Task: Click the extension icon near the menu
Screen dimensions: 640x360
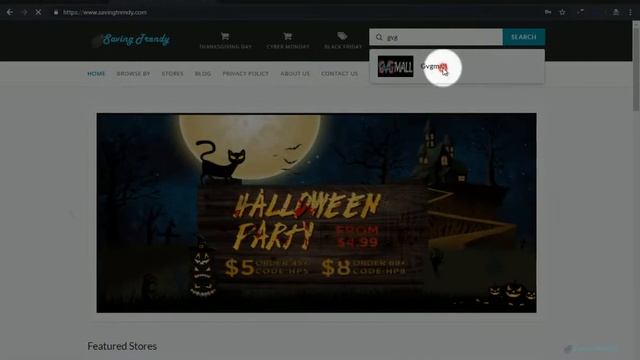Action: (x=616, y=12)
